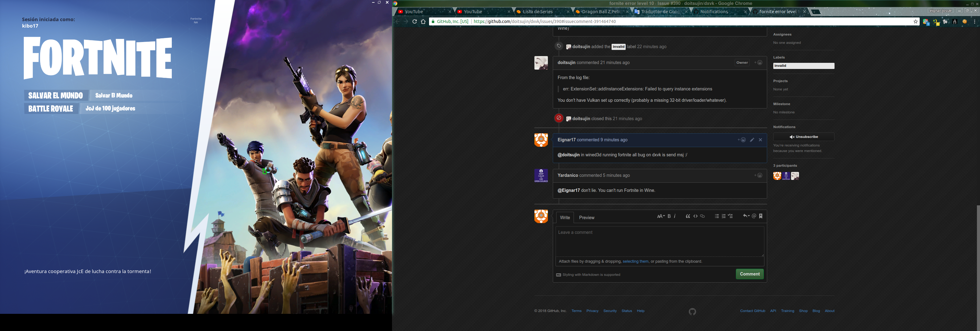The height and width of the screenshot is (331, 980).
Task: Insert code markup in the comment editor
Action: (x=695, y=216)
